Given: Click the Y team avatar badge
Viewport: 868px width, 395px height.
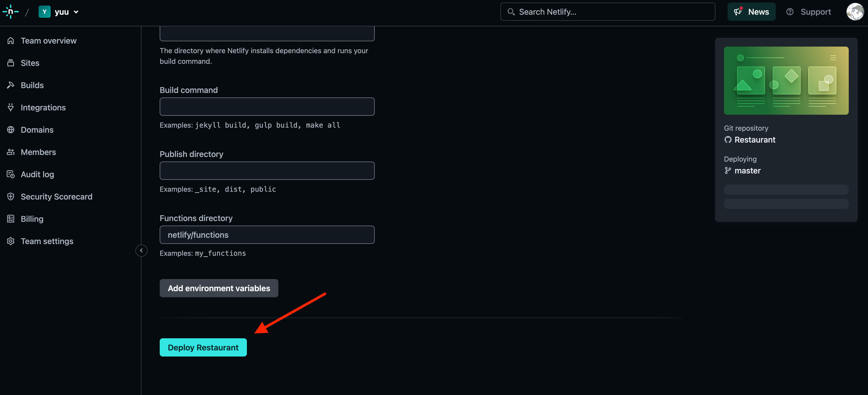Looking at the screenshot, I should (44, 12).
